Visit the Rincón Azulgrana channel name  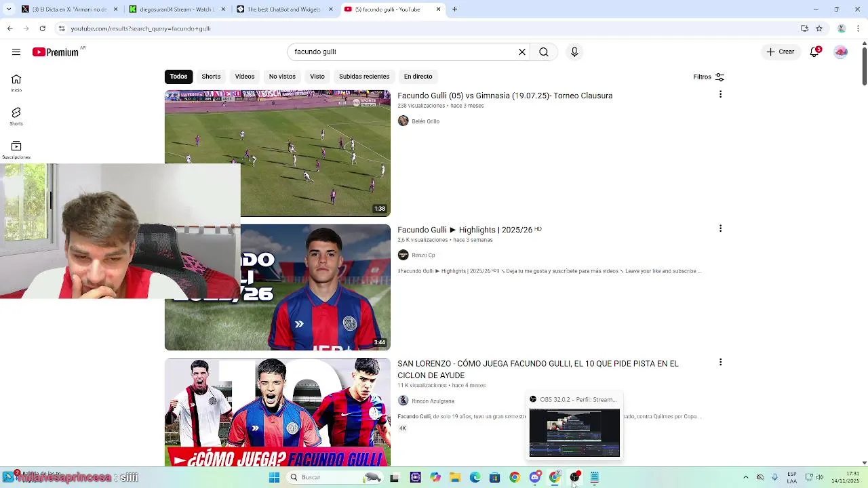pos(433,401)
